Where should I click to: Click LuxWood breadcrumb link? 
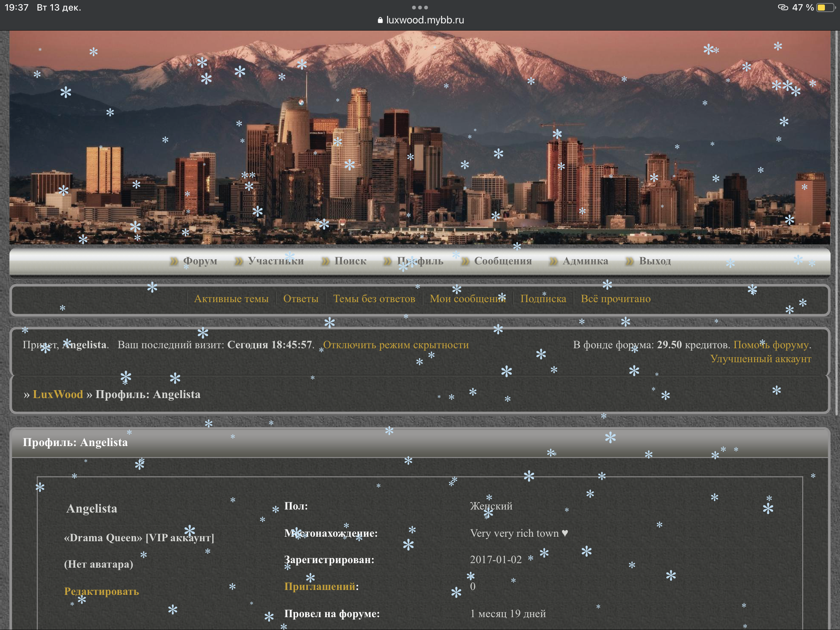(x=58, y=394)
